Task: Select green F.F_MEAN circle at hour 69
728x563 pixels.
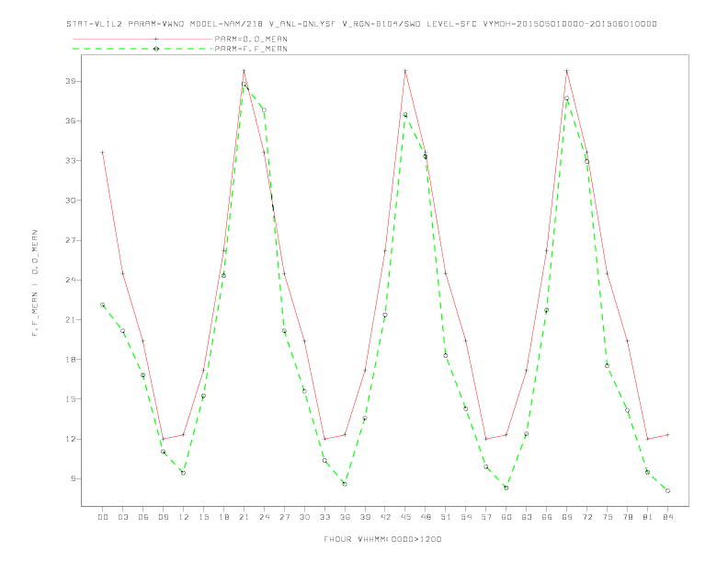Action: tap(567, 98)
